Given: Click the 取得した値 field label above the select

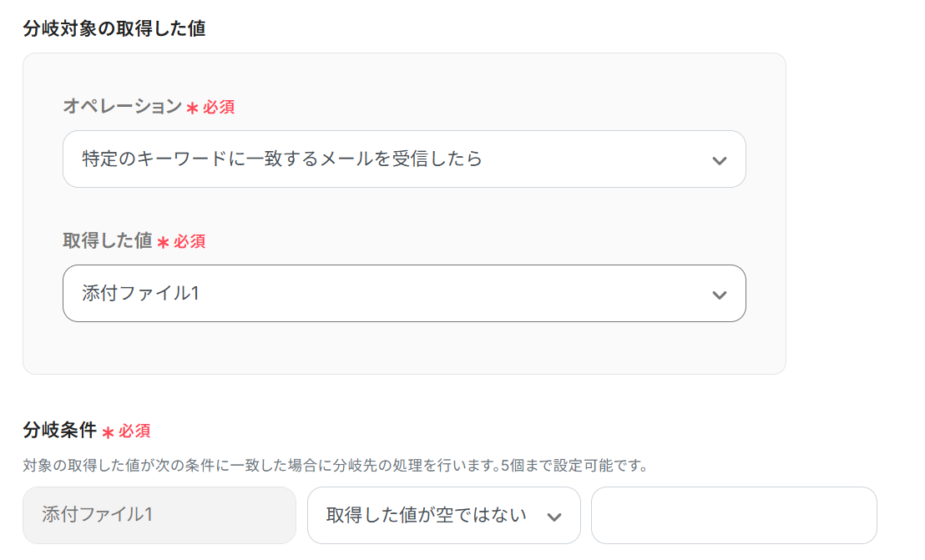Looking at the screenshot, I should coord(108,241).
